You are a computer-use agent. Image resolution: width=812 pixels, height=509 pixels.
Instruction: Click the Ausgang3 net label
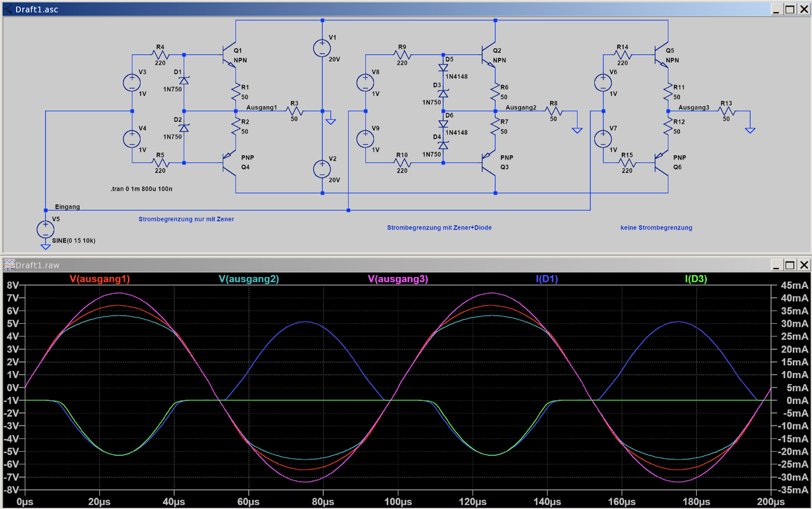(x=694, y=108)
